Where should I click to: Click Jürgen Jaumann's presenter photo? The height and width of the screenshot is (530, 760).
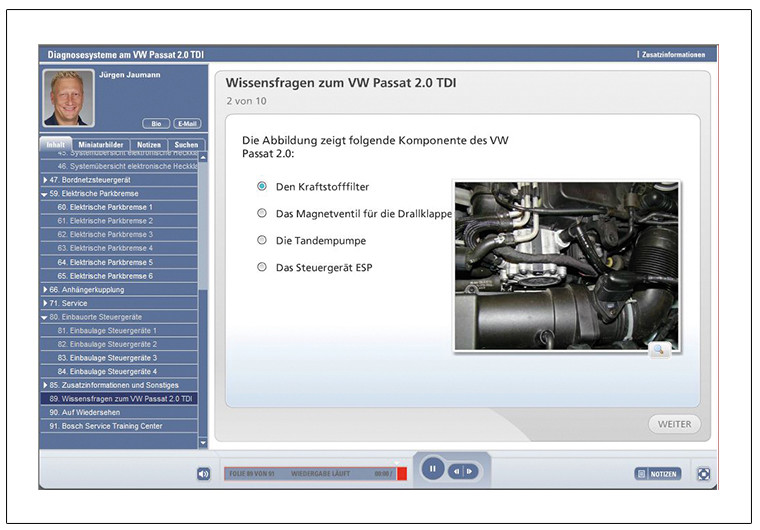click(x=68, y=98)
